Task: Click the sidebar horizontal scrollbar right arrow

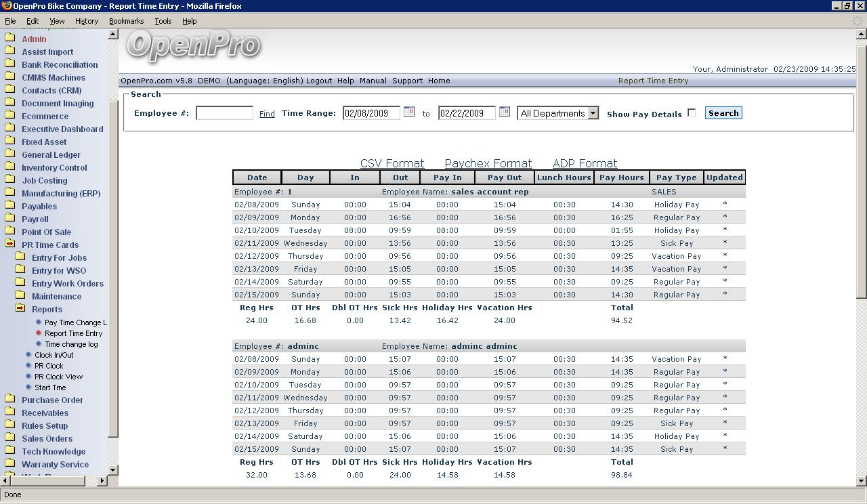Action: pos(102,481)
